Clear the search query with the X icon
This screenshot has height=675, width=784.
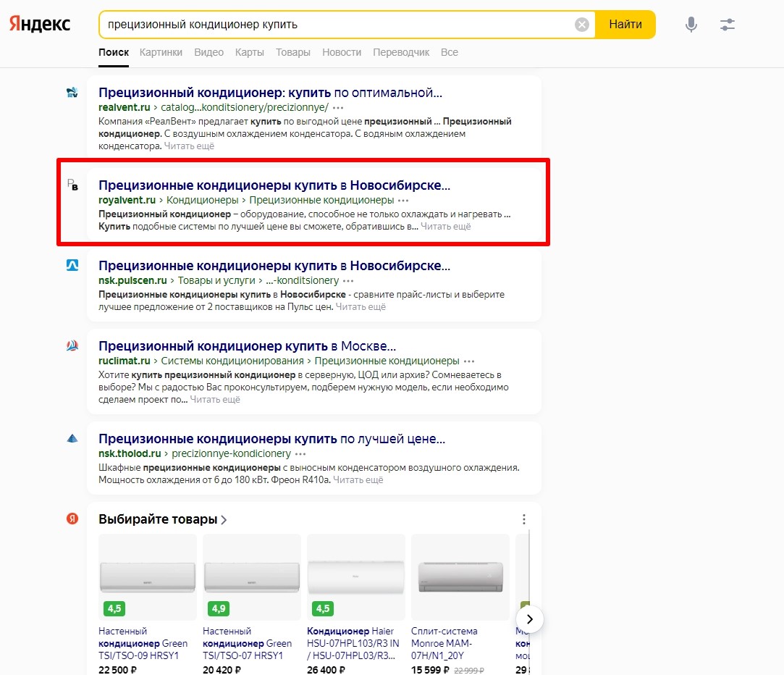pyautogui.click(x=582, y=25)
